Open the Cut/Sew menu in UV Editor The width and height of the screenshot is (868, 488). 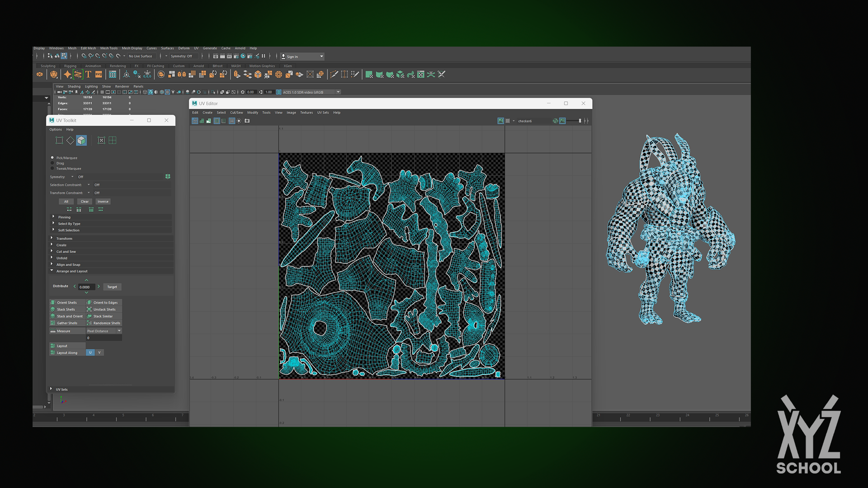pyautogui.click(x=236, y=113)
